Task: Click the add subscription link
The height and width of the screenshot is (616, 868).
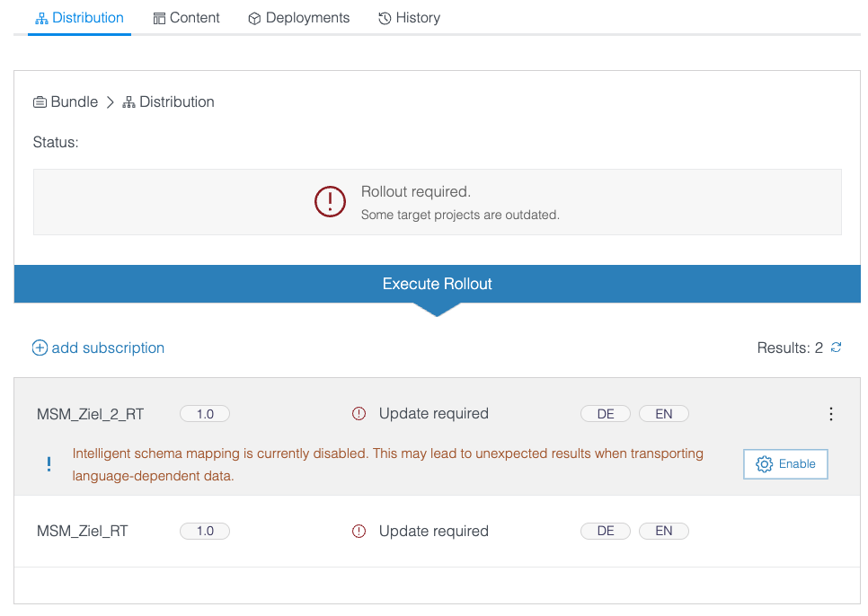Action: pos(108,348)
